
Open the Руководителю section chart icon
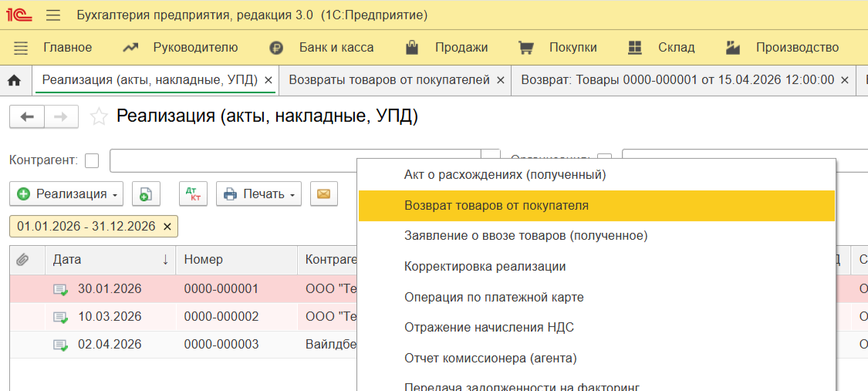130,48
